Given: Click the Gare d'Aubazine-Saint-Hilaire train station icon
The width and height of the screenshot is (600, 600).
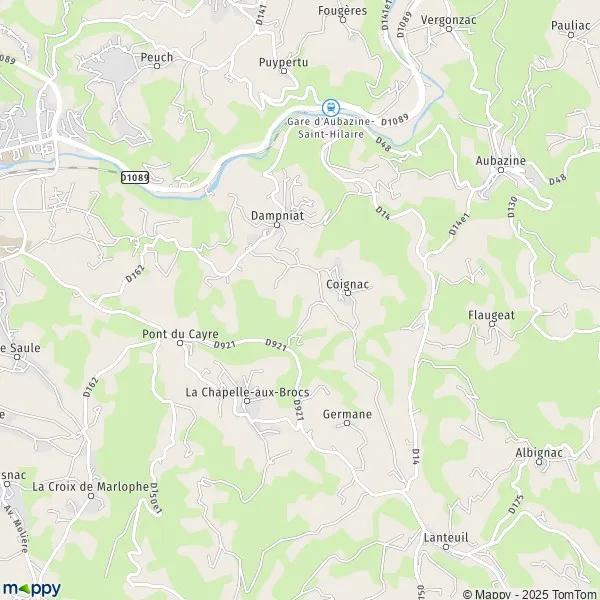Looking at the screenshot, I should coord(331,108).
